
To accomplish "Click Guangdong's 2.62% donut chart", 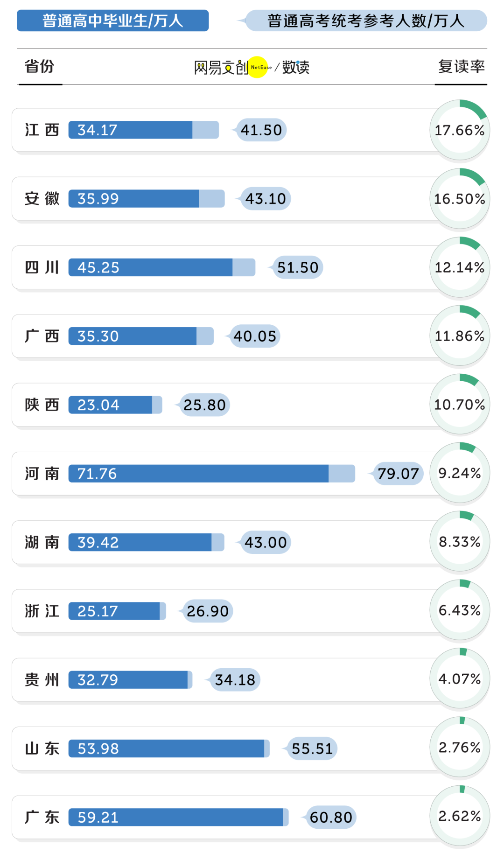I will point(460,816).
